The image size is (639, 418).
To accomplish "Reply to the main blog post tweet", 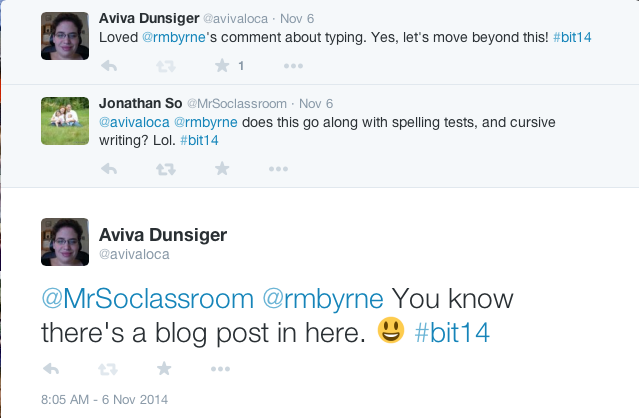I will pos(51,369).
